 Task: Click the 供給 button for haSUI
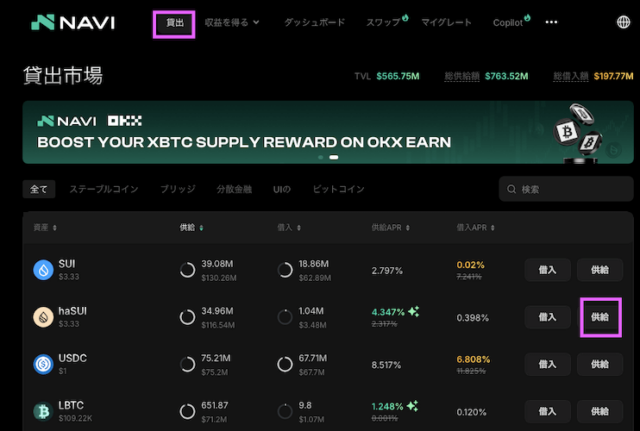pos(599,317)
